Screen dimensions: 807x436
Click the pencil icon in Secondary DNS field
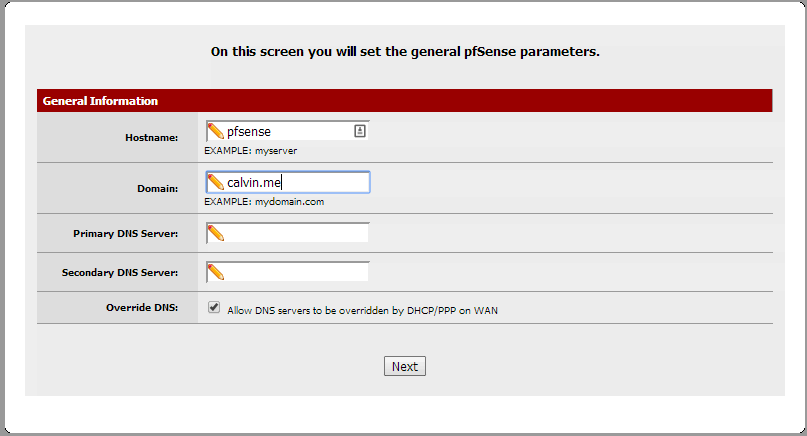216,272
